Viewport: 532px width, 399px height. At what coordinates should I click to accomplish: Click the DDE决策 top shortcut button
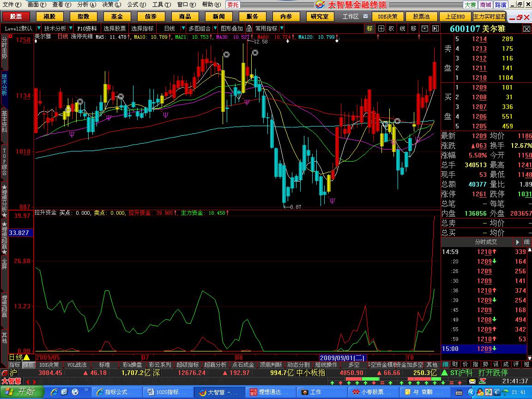(387, 16)
